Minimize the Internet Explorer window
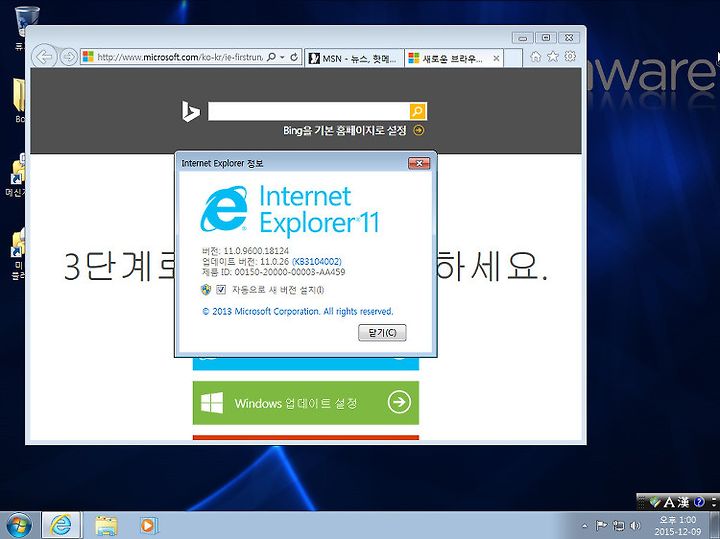 pos(523,38)
